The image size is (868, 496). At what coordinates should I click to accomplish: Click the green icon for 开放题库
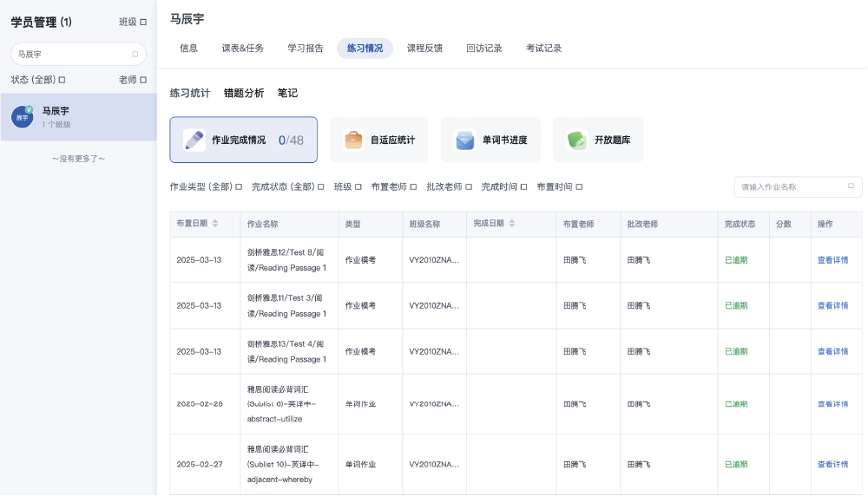point(577,140)
